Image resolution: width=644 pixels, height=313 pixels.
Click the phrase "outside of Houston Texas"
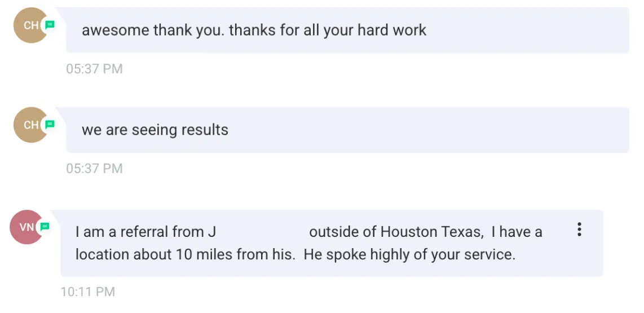click(x=395, y=232)
